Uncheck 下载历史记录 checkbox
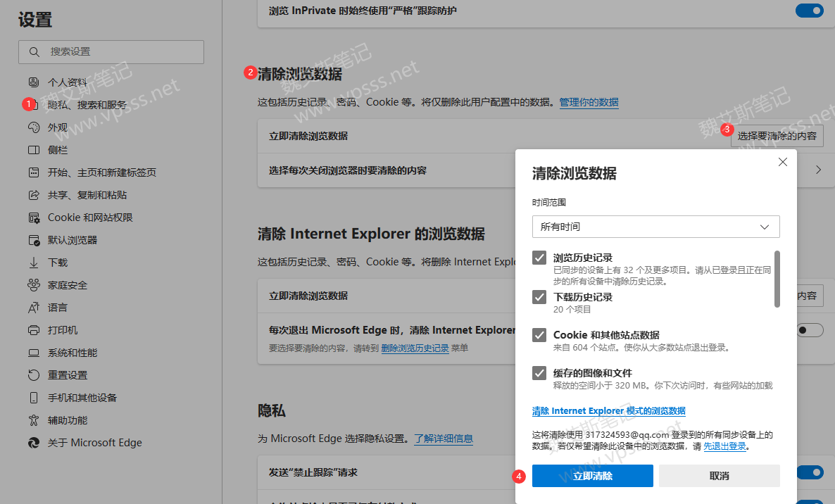The height and width of the screenshot is (504, 835). (x=539, y=297)
